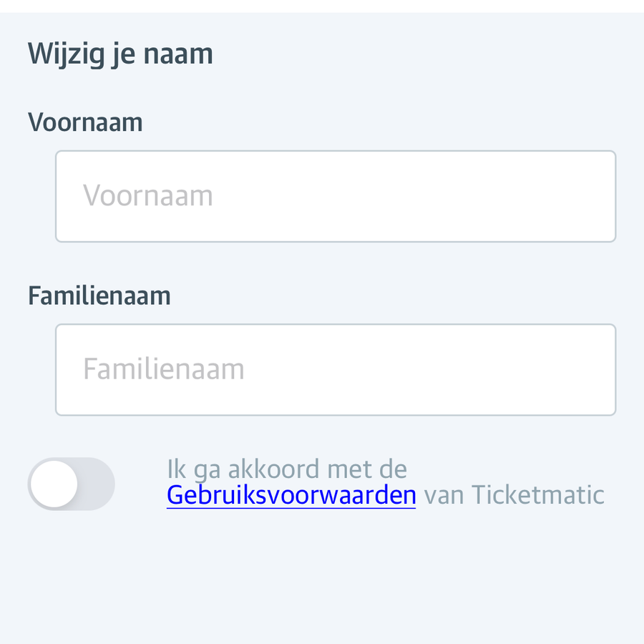Click the Familienaam text input field
The height and width of the screenshot is (644, 644).
click(336, 370)
